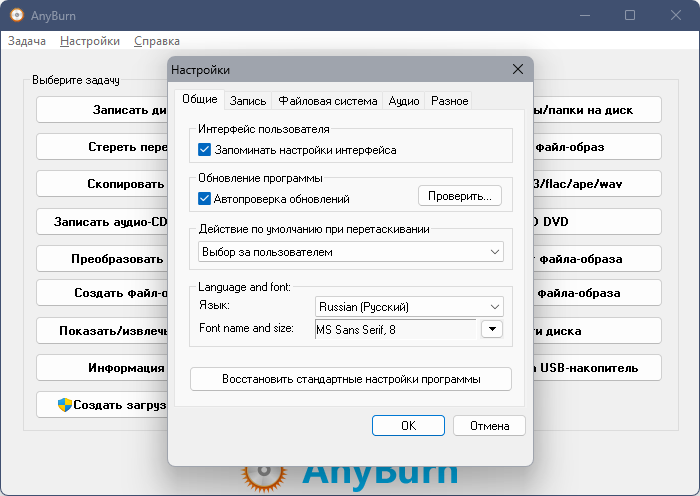
Task: Click the ...3/flac/ape/wav button
Action: 597,184
